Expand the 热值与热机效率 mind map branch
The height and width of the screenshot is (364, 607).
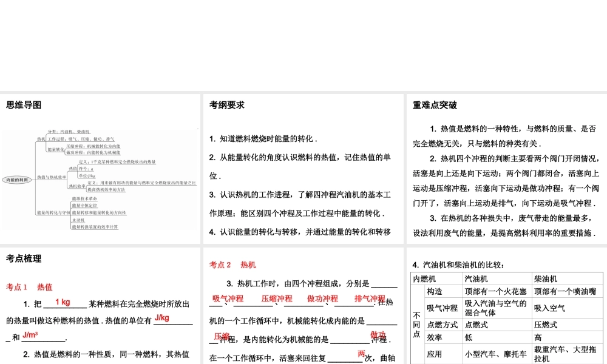click(51, 177)
